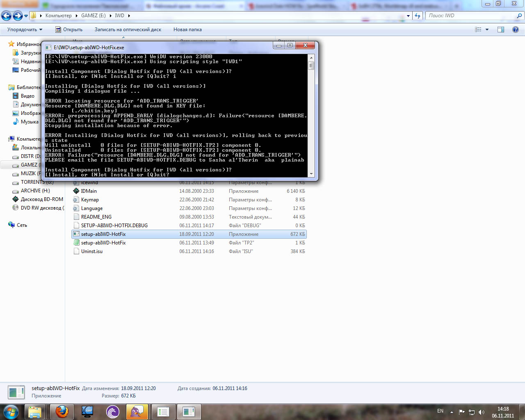The image size is (525, 420).
Task: Open Недавние места in the navigation pane
Action: click(27, 62)
